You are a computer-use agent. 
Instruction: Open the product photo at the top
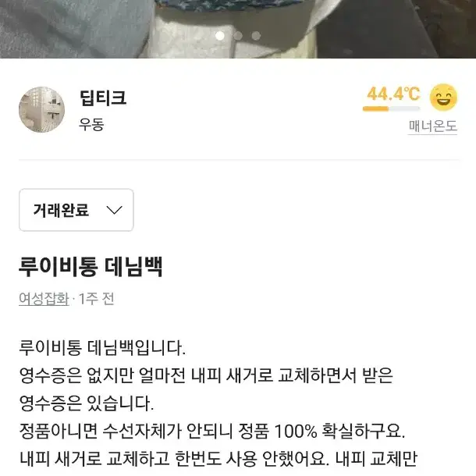(x=238, y=29)
